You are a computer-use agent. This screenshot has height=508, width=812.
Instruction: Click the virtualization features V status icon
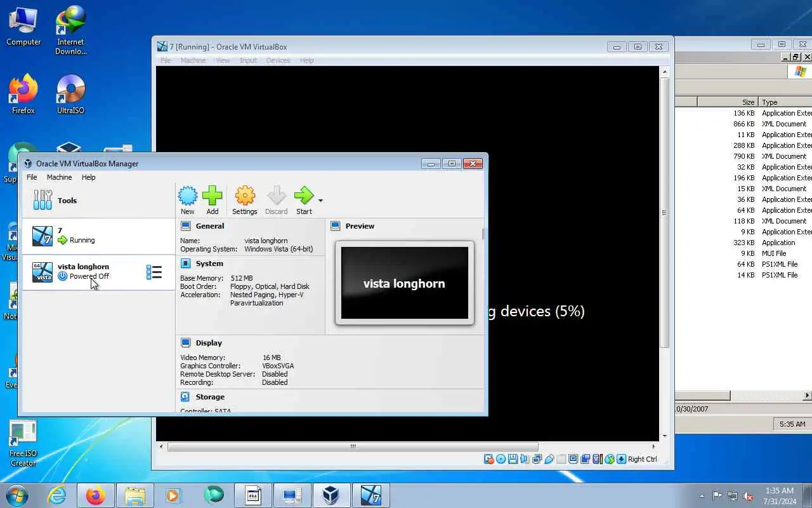[x=598, y=459]
